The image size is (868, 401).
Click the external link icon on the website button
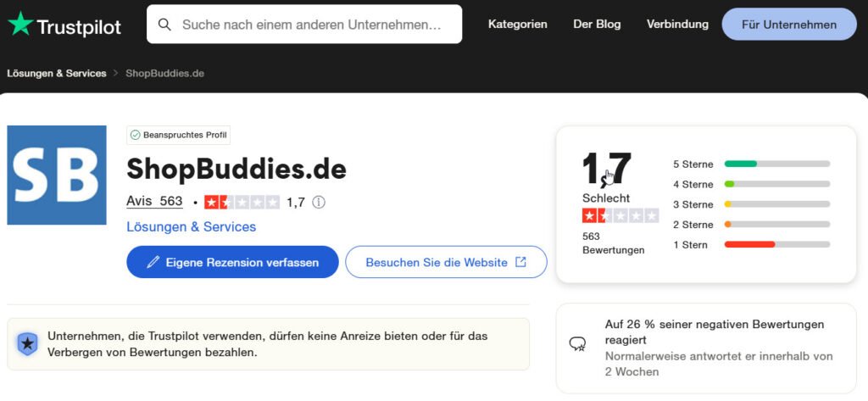pyautogui.click(x=520, y=262)
